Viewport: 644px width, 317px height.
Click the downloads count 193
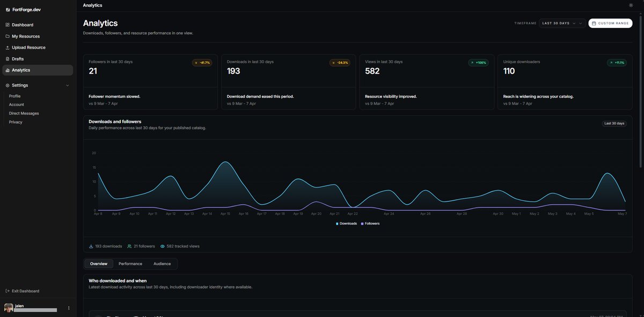coord(233,71)
